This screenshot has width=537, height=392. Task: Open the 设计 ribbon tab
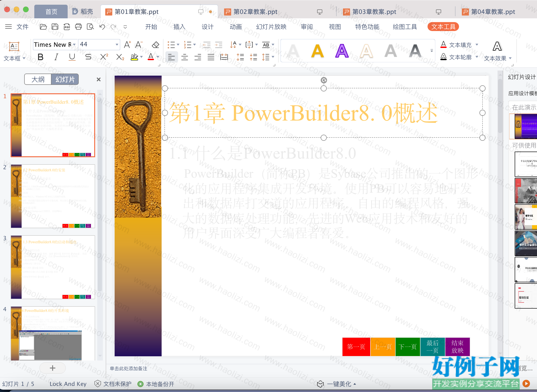coord(208,27)
